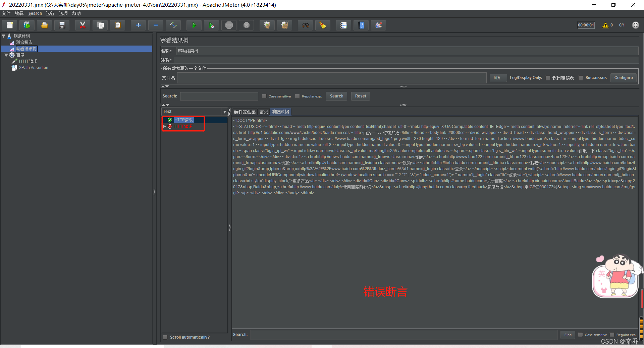Click the 文件名 filename input field
The image size is (644, 348).
pos(332,78)
